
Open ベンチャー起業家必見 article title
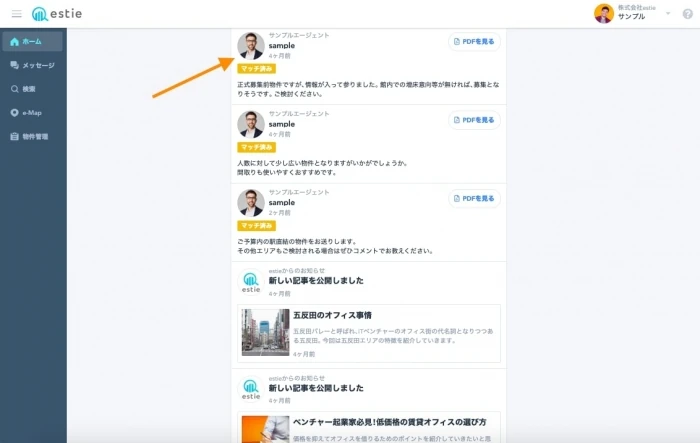click(x=396, y=423)
